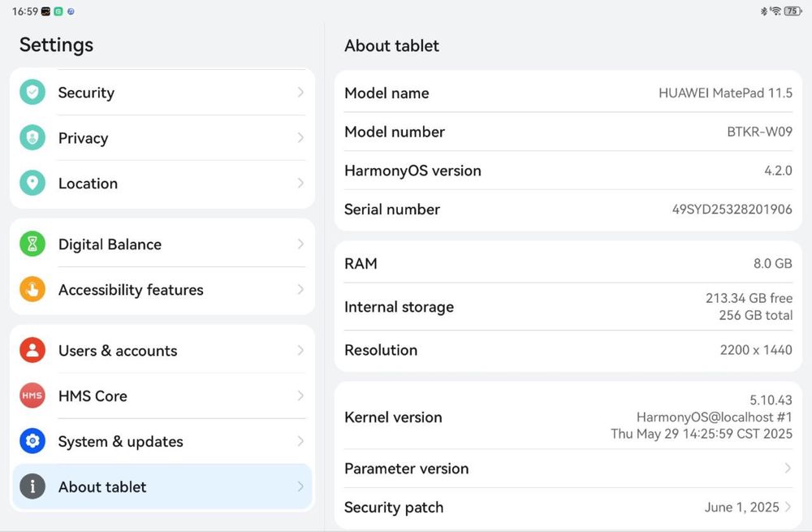Tap the black notification icon beside clock

pos(45,11)
